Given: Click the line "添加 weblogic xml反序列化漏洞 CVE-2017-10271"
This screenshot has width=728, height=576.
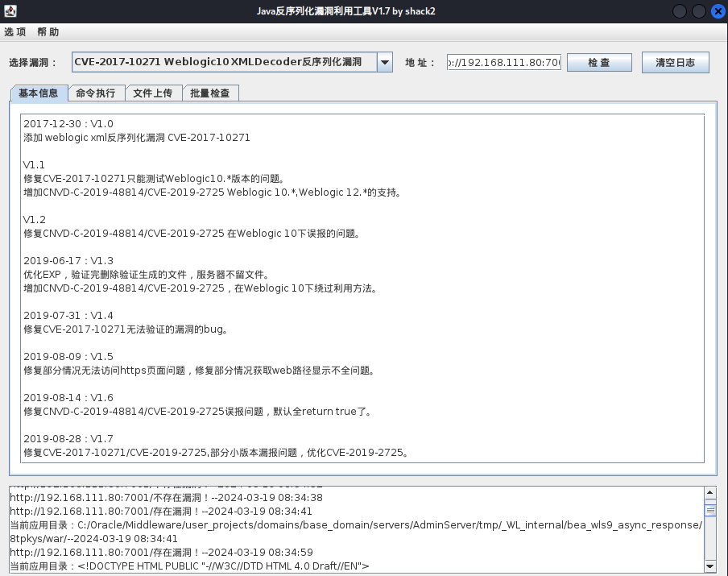Looking at the screenshot, I should (x=137, y=138).
